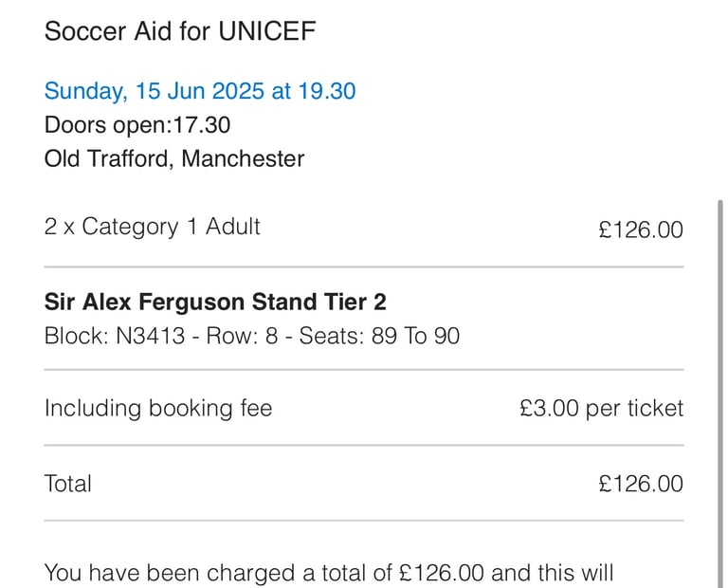Select the Doors open:17.30 text
728x588 pixels.
click(136, 125)
